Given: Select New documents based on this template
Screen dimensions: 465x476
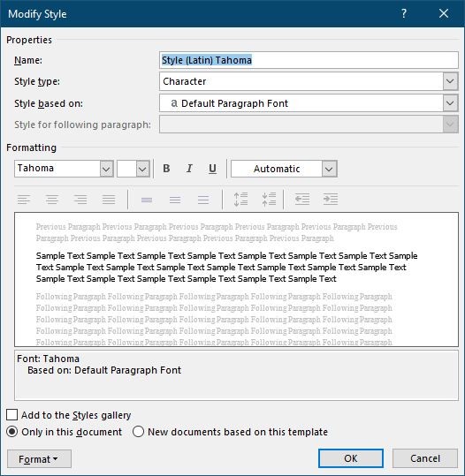Looking at the screenshot, I should 138,432.
